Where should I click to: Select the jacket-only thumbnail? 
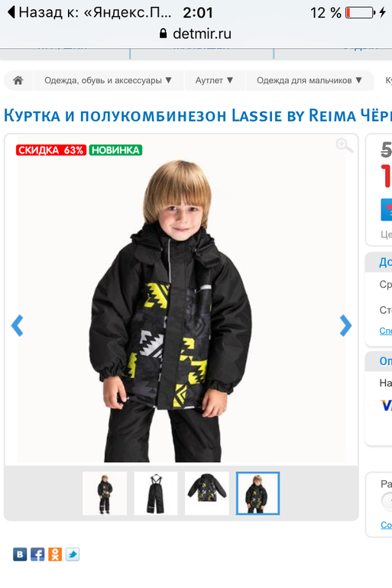tap(206, 493)
